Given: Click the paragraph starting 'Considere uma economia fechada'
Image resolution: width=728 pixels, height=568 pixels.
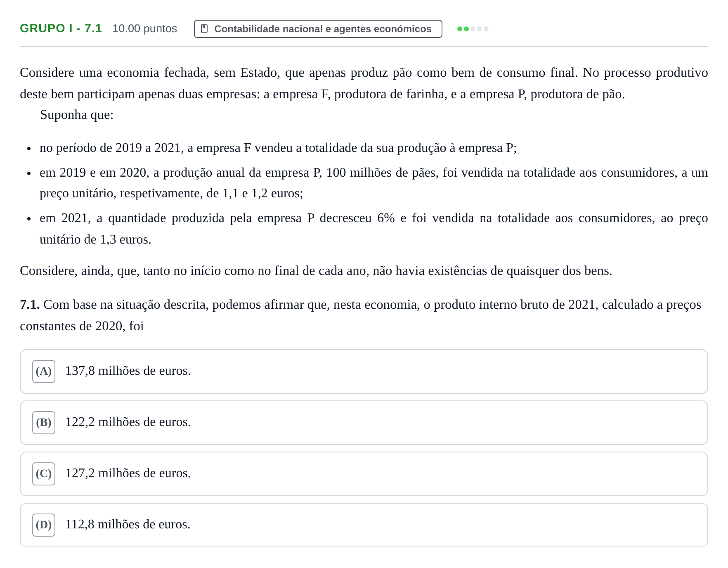Looking at the screenshot, I should pyautogui.click(x=364, y=83).
